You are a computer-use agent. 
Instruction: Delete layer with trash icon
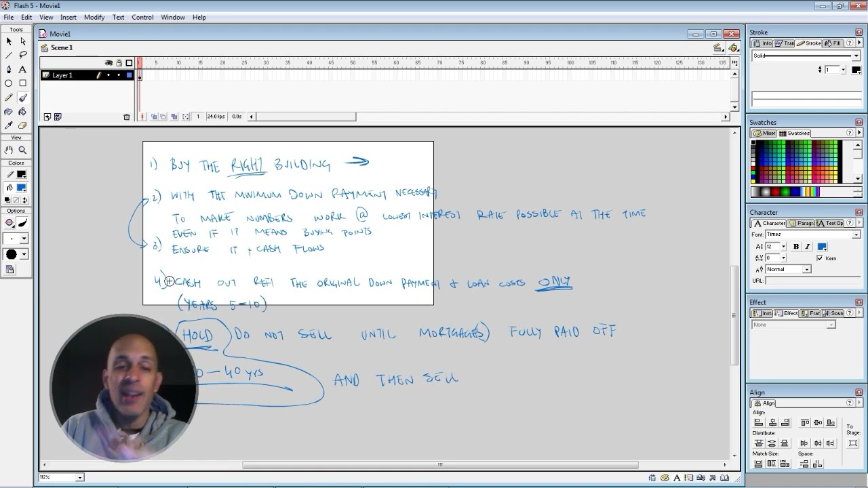tap(127, 117)
